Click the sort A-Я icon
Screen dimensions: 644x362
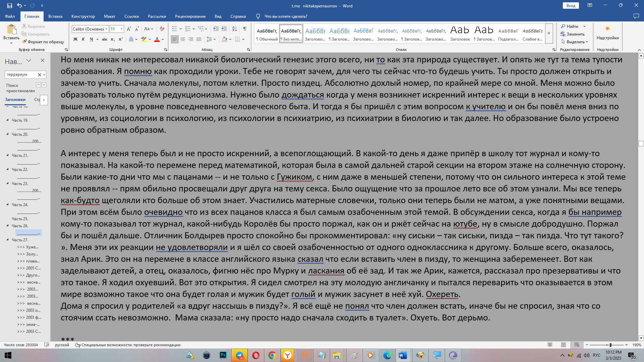pos(234,29)
